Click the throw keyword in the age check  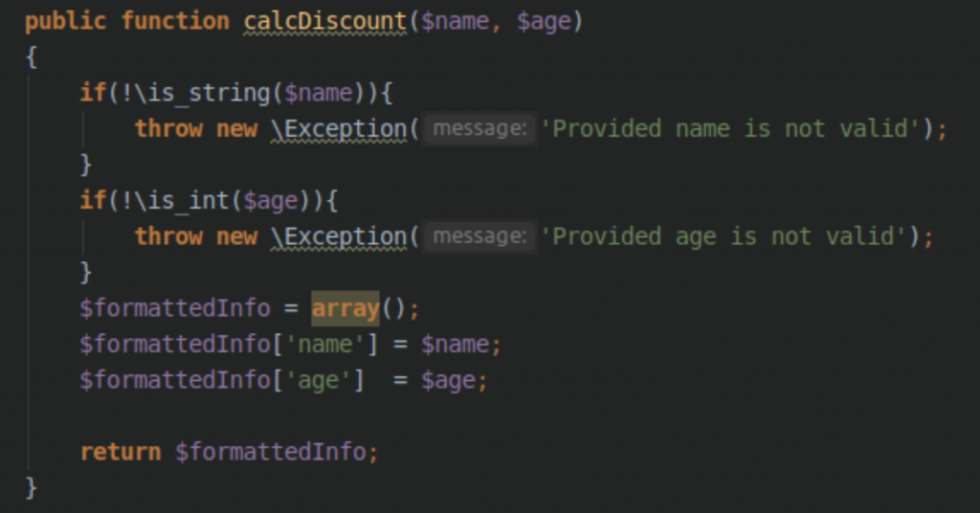click(168, 236)
